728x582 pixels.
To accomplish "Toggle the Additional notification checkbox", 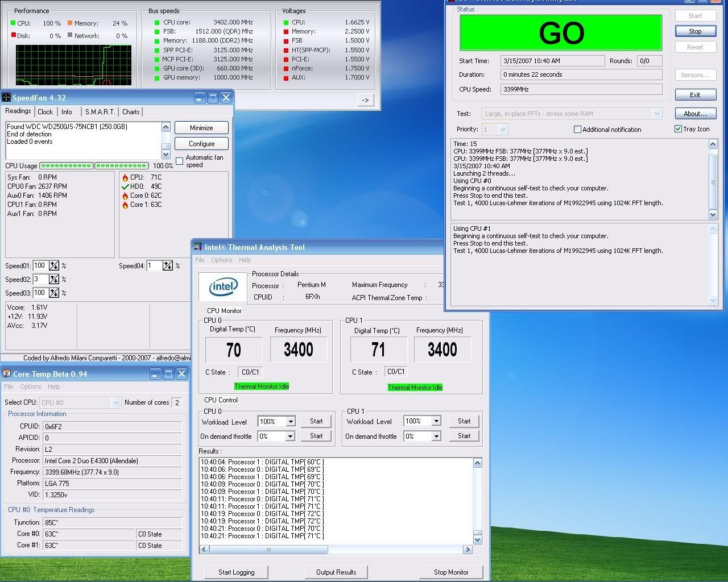I will 577,129.
